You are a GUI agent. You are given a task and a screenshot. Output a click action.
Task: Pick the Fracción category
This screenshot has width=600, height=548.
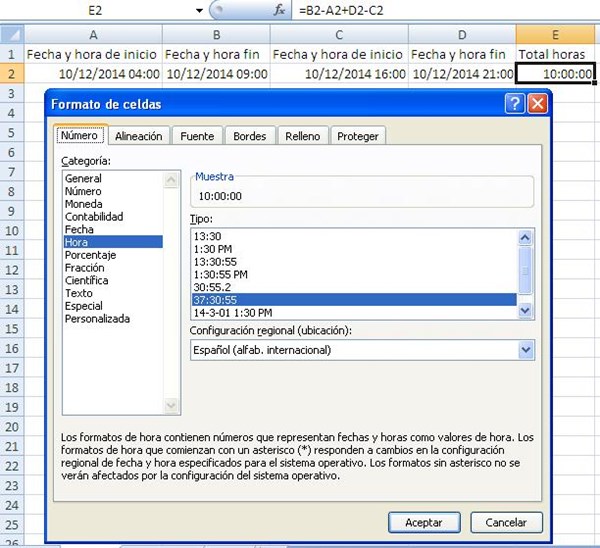tap(113, 267)
